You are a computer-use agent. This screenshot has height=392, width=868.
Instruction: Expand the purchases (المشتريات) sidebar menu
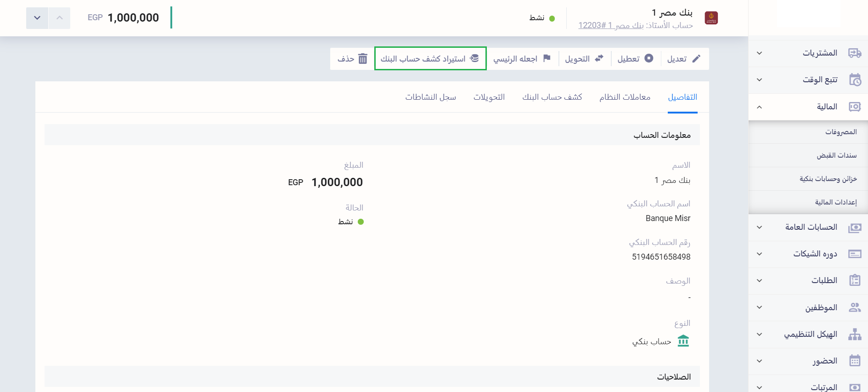click(760, 53)
